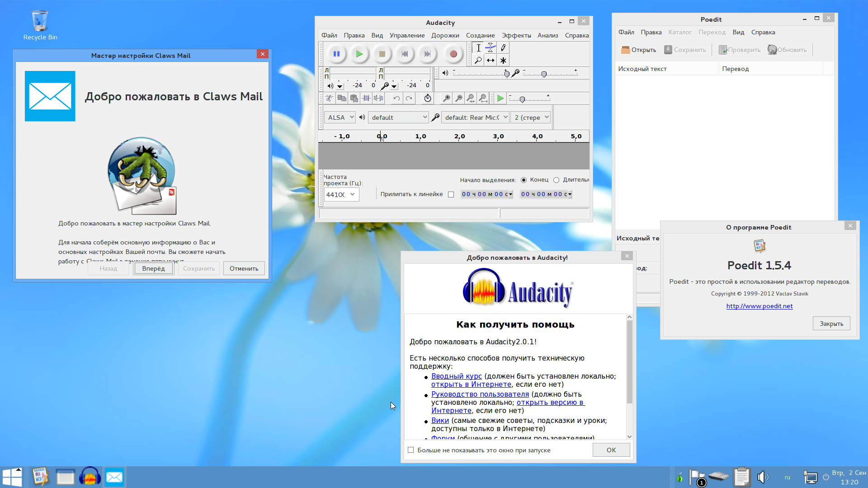Open the Файл menu in Poedit
The width and height of the screenshot is (868, 488).
point(626,32)
